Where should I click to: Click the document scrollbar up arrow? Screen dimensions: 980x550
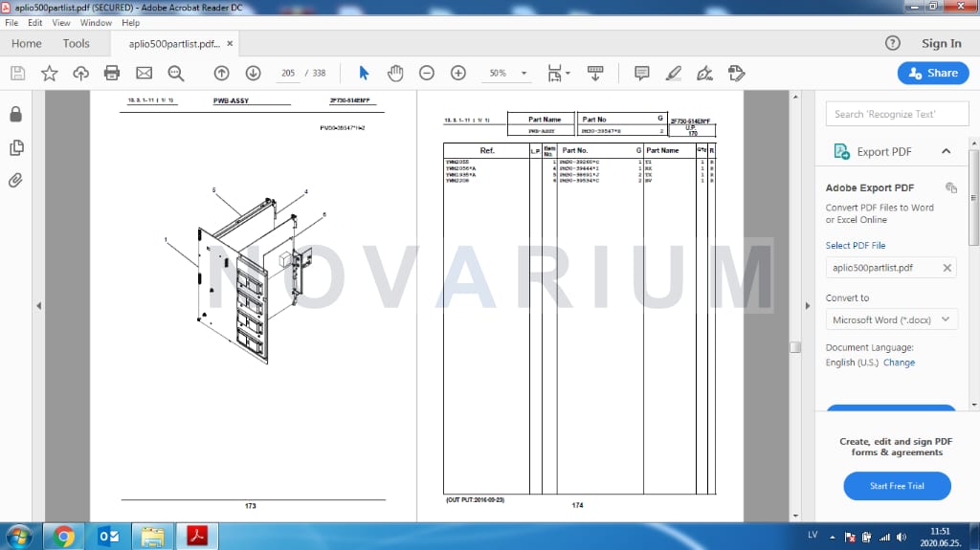tap(795, 97)
